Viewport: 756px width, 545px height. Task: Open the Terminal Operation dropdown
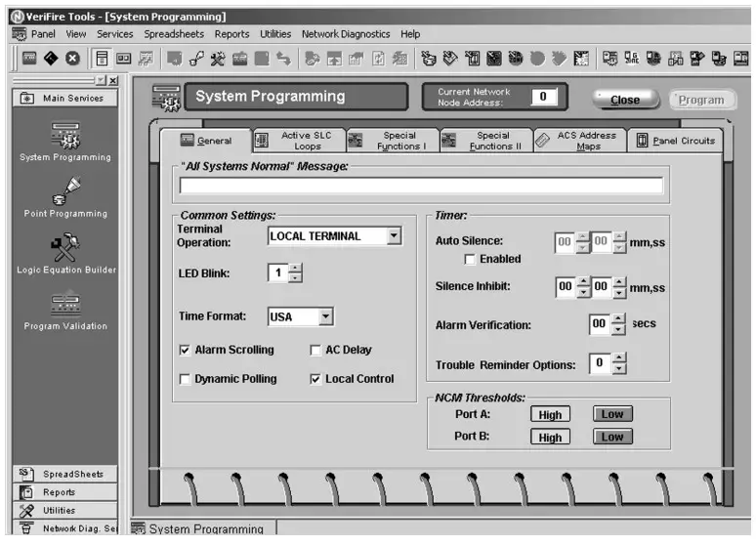(394, 235)
